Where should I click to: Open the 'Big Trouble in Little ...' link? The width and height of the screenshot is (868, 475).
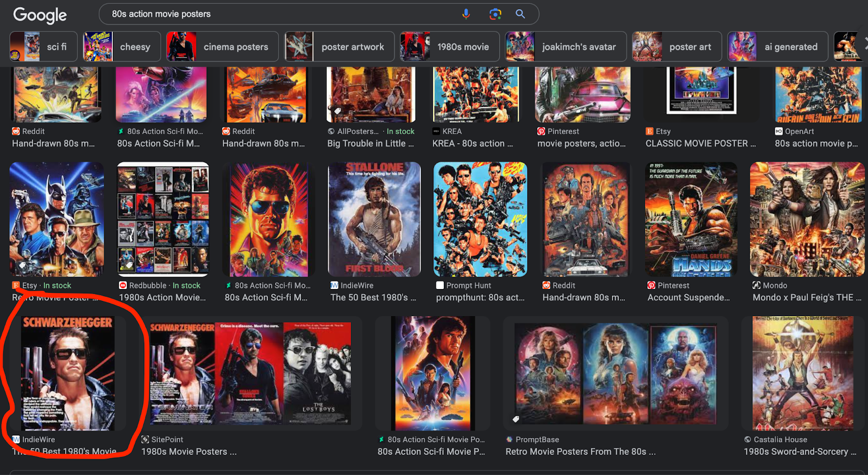coord(370,144)
